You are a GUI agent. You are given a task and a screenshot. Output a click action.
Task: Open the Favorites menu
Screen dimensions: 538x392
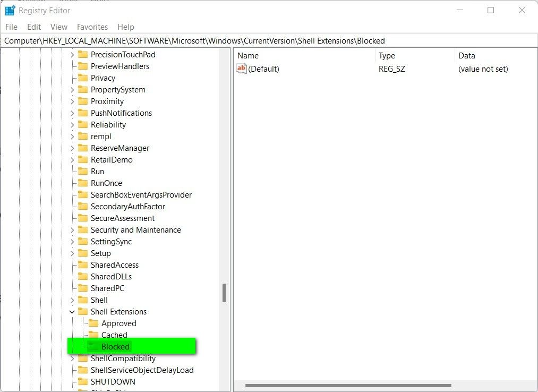92,27
